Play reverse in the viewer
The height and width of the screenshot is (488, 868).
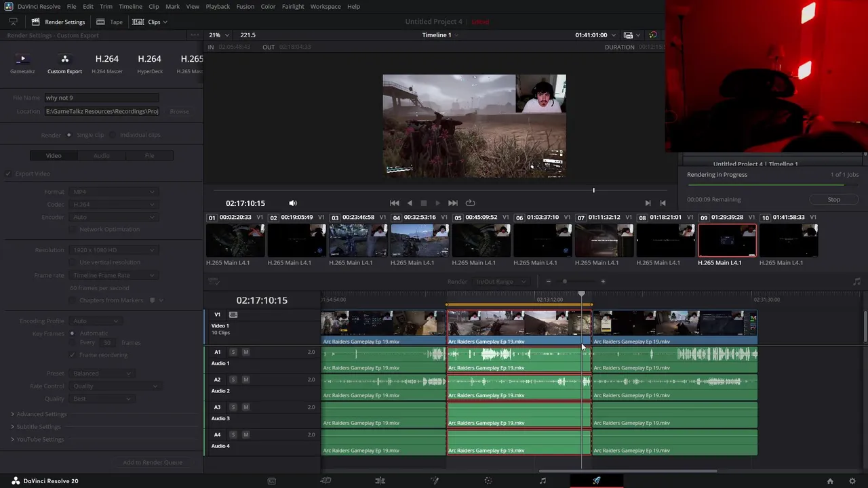[x=409, y=203]
